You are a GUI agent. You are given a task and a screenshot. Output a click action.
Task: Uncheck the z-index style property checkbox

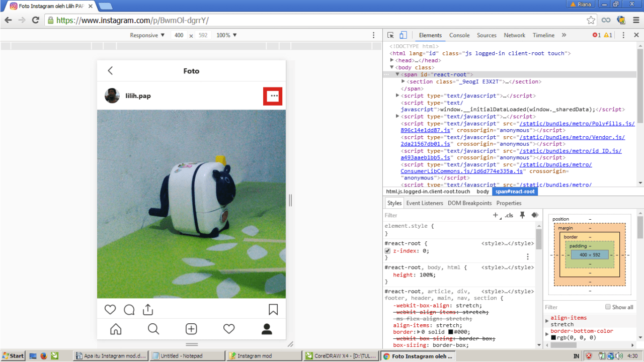[x=387, y=250]
